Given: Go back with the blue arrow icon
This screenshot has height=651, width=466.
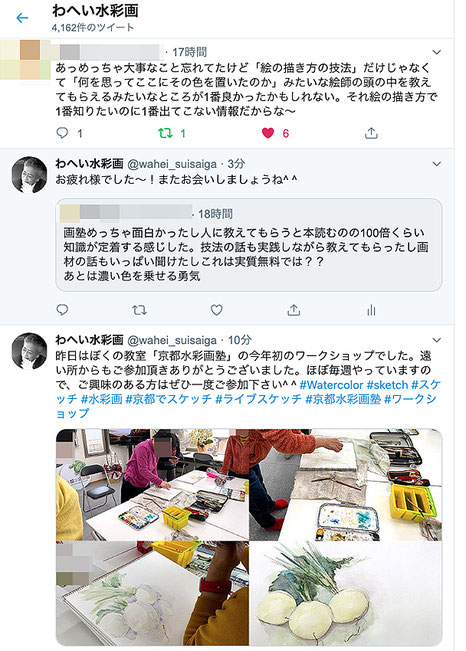Looking at the screenshot, I should coord(22,18).
